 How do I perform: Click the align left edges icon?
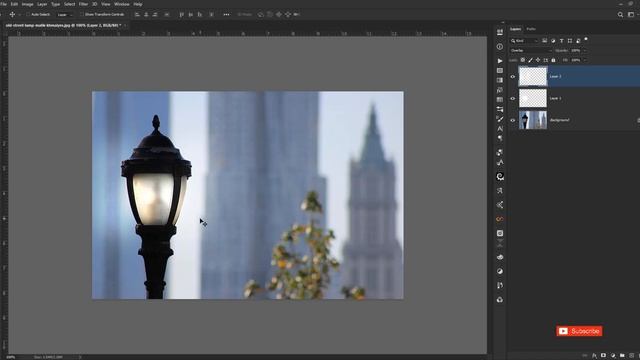(137, 14)
